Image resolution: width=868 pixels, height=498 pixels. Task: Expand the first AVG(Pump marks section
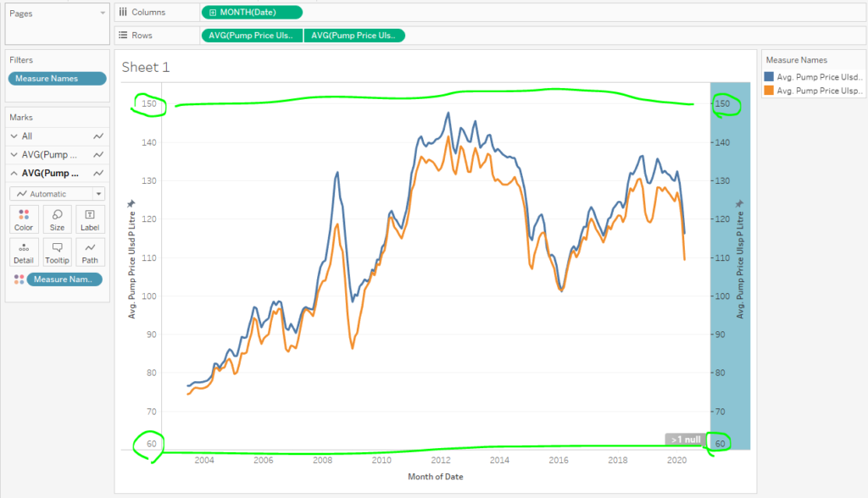[x=14, y=154]
